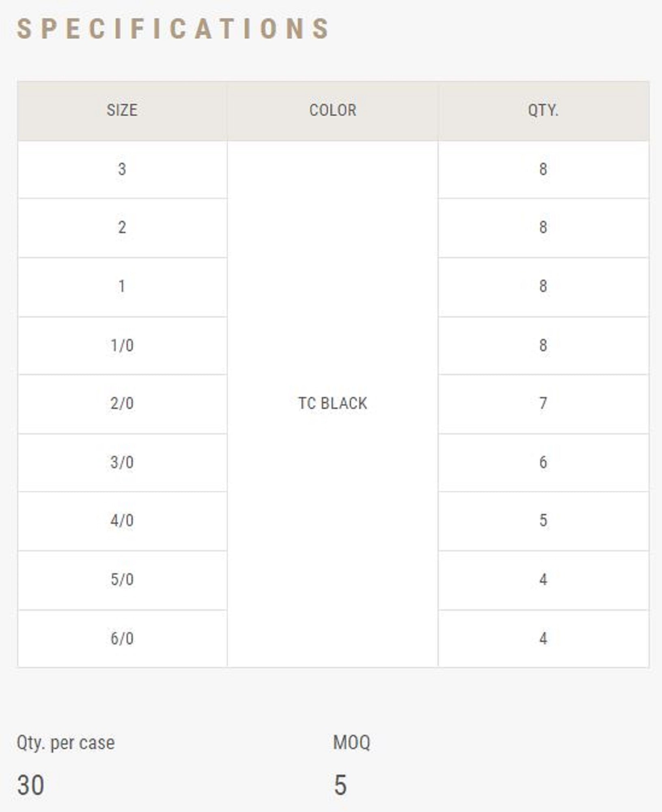Viewport: 662px width, 812px height.
Task: Click the quantity 7 cell
Action: pyautogui.click(x=543, y=404)
